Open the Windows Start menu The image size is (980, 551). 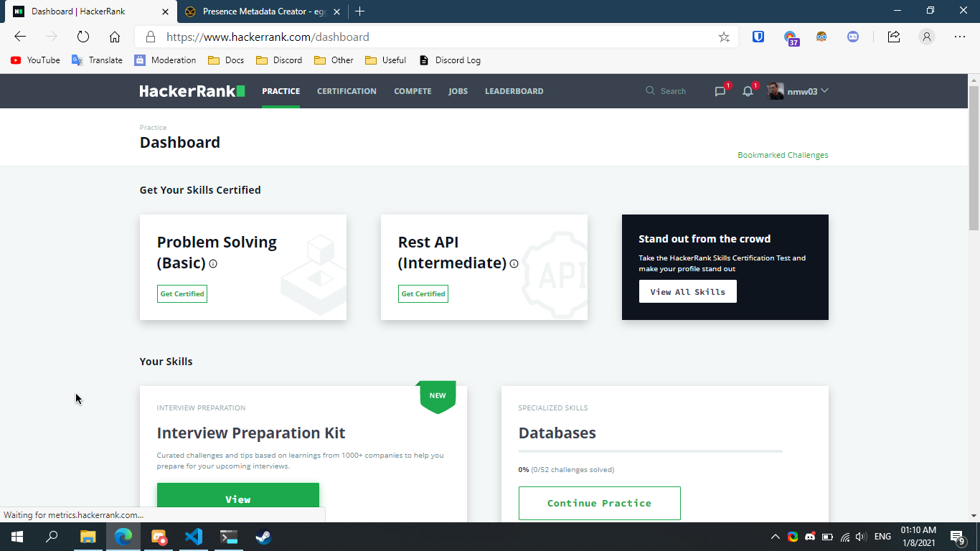(x=17, y=537)
